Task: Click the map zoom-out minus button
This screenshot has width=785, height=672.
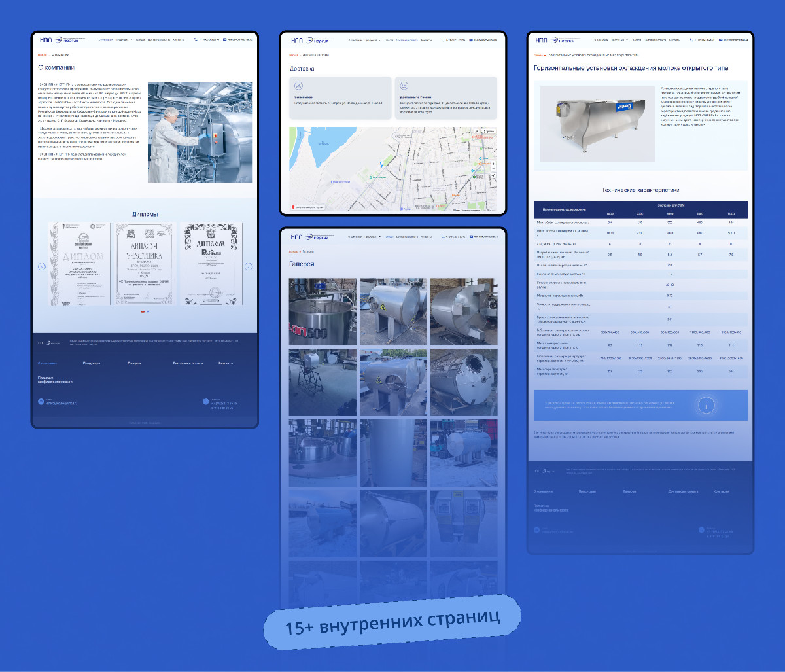Action: (x=493, y=168)
